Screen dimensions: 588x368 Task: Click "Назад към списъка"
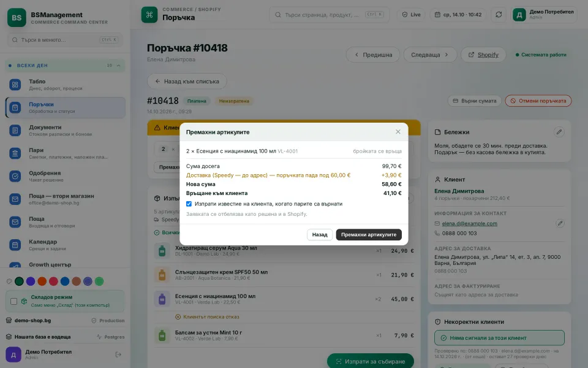pyautogui.click(x=187, y=81)
